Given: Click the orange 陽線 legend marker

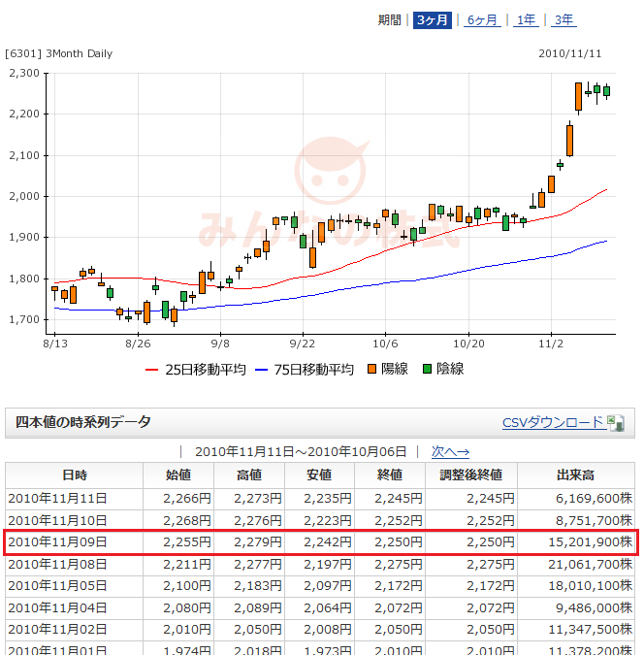Looking at the screenshot, I should 373,369.
